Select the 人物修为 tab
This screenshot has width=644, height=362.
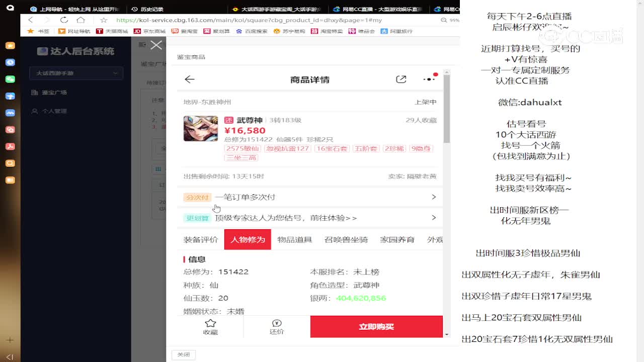[248, 240]
